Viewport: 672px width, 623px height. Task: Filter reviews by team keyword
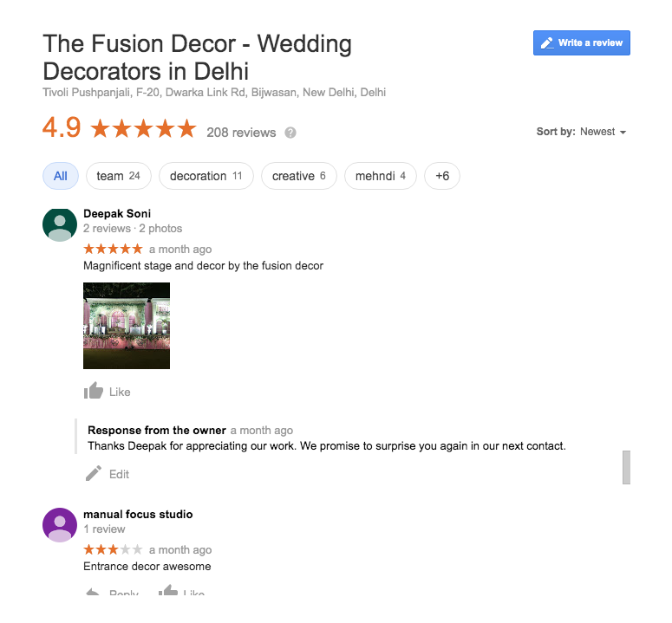pos(118,176)
